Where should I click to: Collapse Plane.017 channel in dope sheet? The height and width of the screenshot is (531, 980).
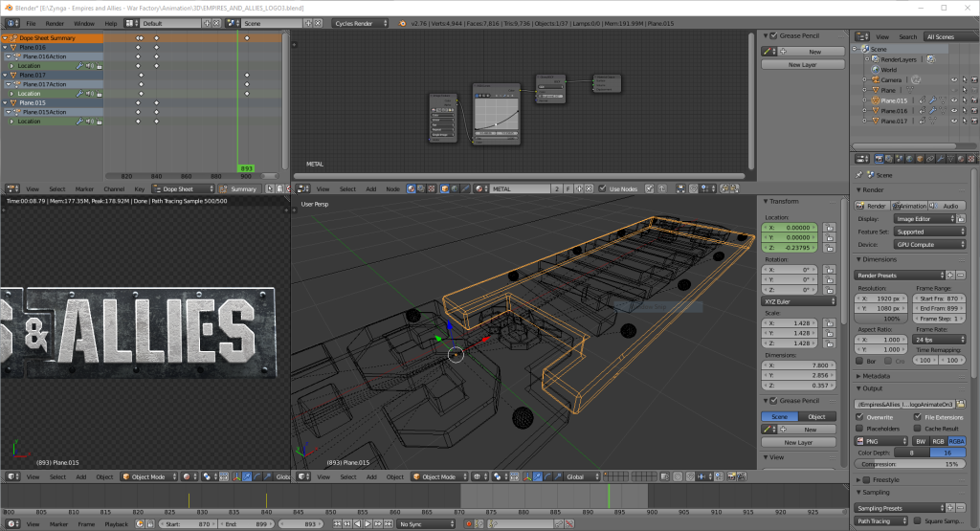point(6,75)
